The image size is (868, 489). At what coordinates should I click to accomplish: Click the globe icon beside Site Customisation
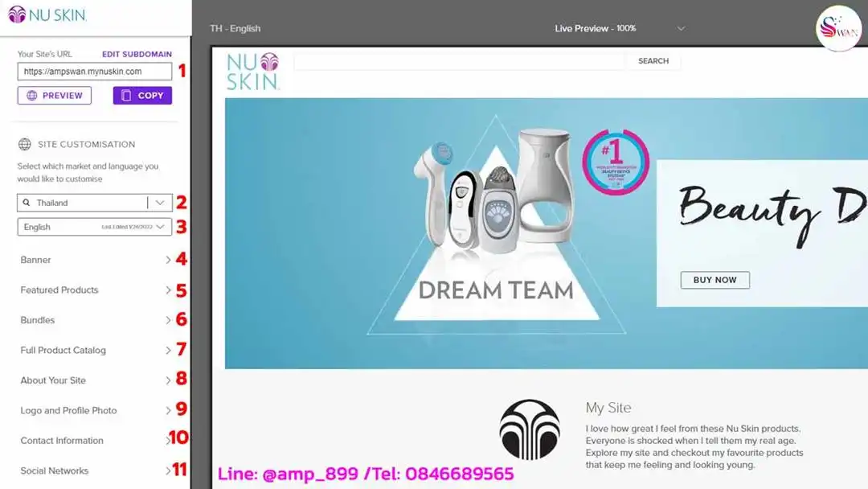click(26, 144)
